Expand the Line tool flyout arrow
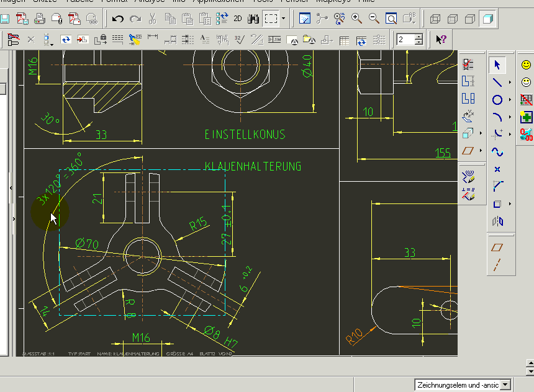 click(510, 82)
